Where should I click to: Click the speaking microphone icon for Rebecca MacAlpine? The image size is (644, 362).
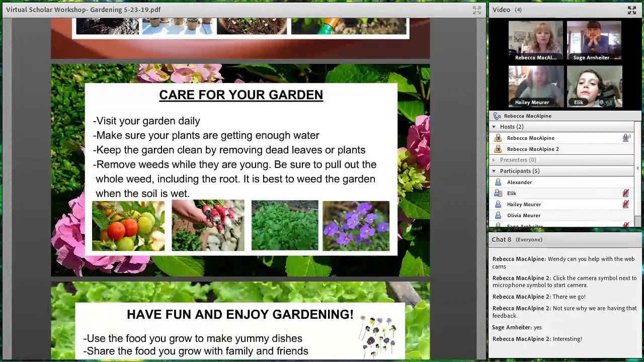[x=626, y=138]
